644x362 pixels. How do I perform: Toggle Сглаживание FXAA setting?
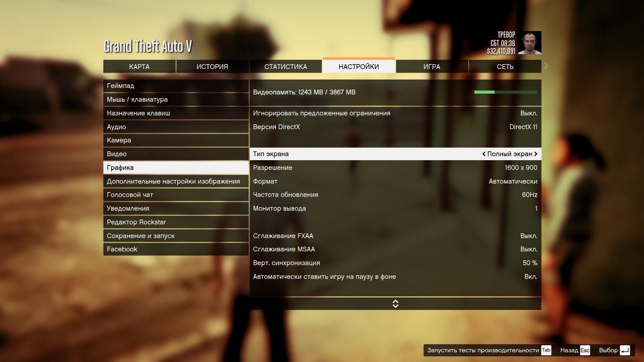pyautogui.click(x=395, y=236)
